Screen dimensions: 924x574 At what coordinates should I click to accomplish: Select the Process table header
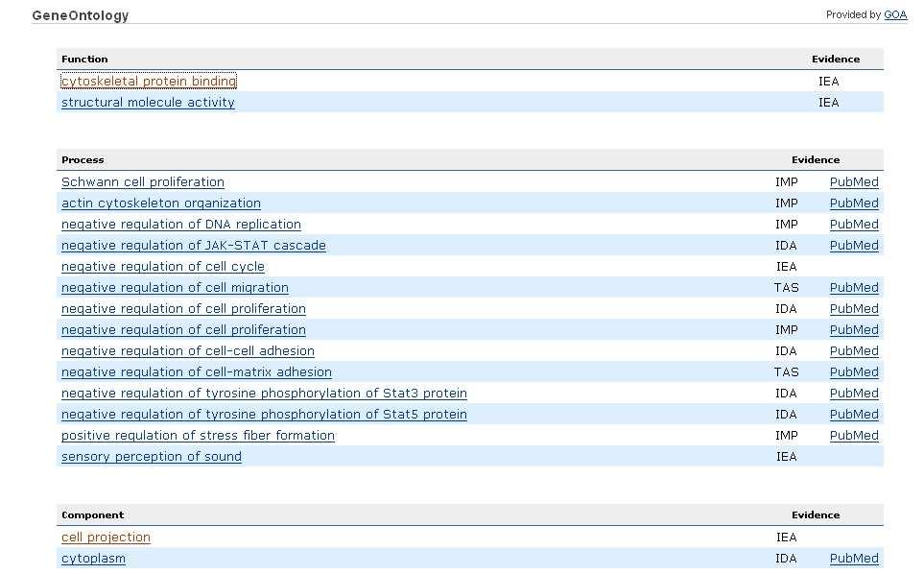[83, 159]
